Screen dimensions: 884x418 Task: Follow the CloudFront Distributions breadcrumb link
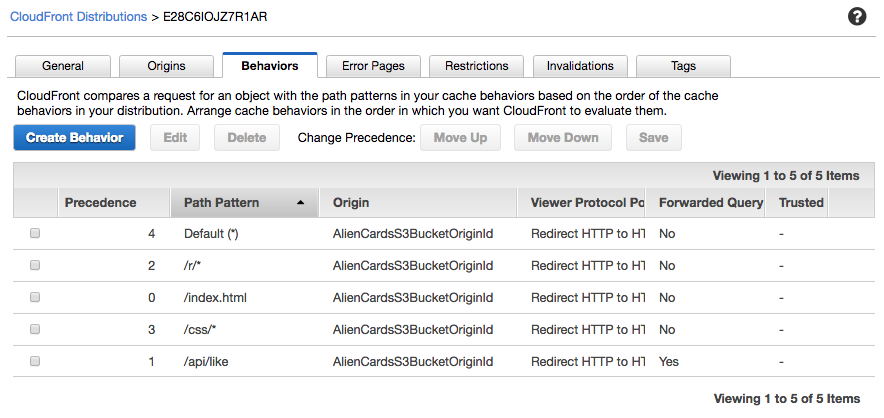click(78, 17)
